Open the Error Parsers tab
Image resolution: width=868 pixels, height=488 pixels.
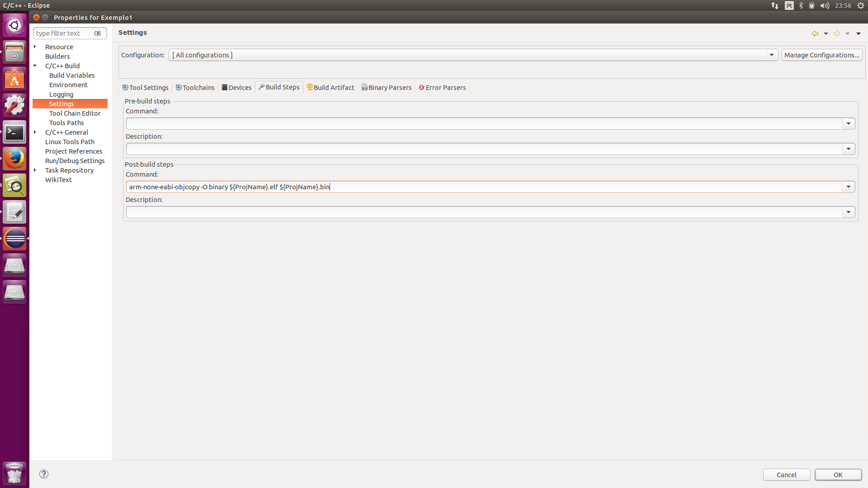coord(442,88)
